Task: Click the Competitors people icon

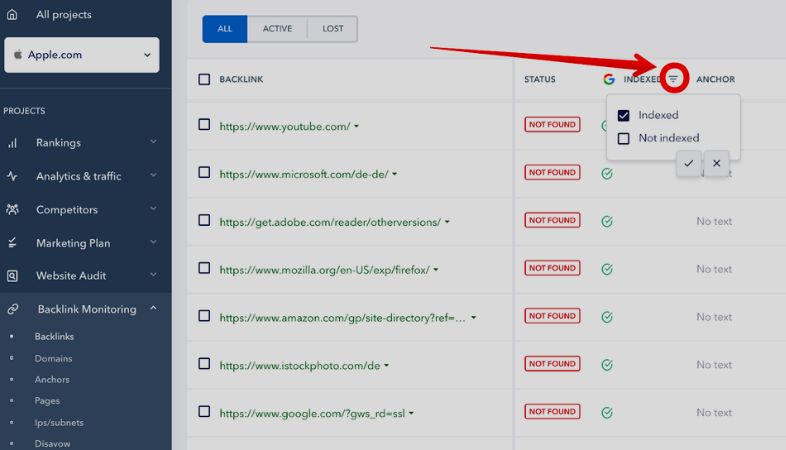Action: 13,209
